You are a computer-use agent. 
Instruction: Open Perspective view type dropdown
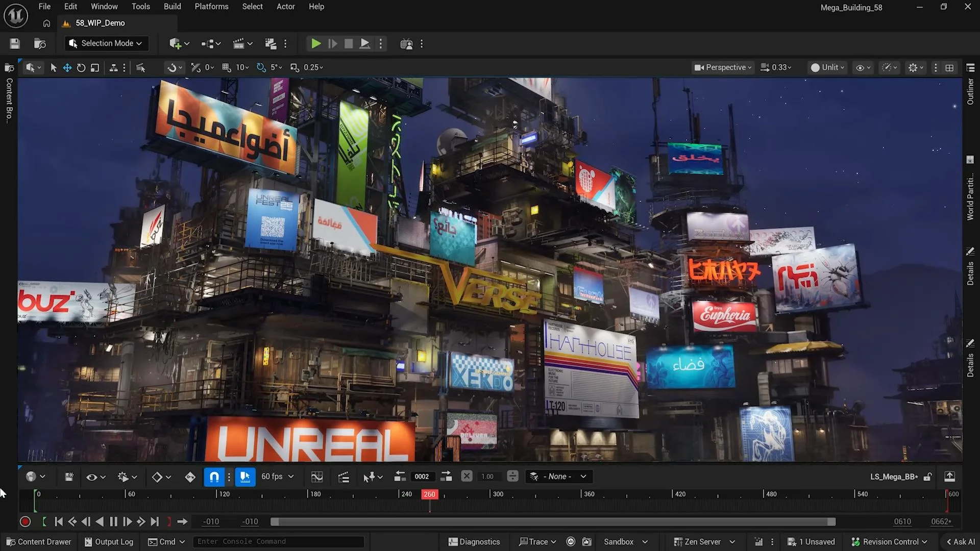(x=723, y=67)
